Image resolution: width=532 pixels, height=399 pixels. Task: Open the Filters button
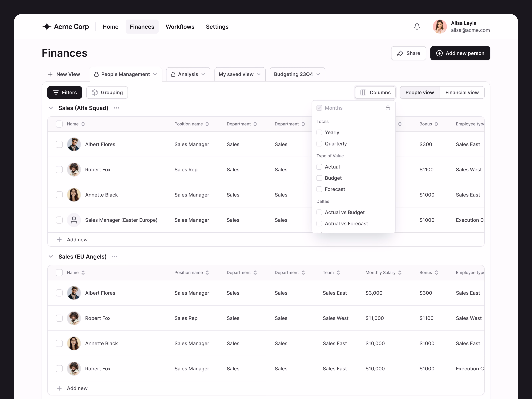65,93
